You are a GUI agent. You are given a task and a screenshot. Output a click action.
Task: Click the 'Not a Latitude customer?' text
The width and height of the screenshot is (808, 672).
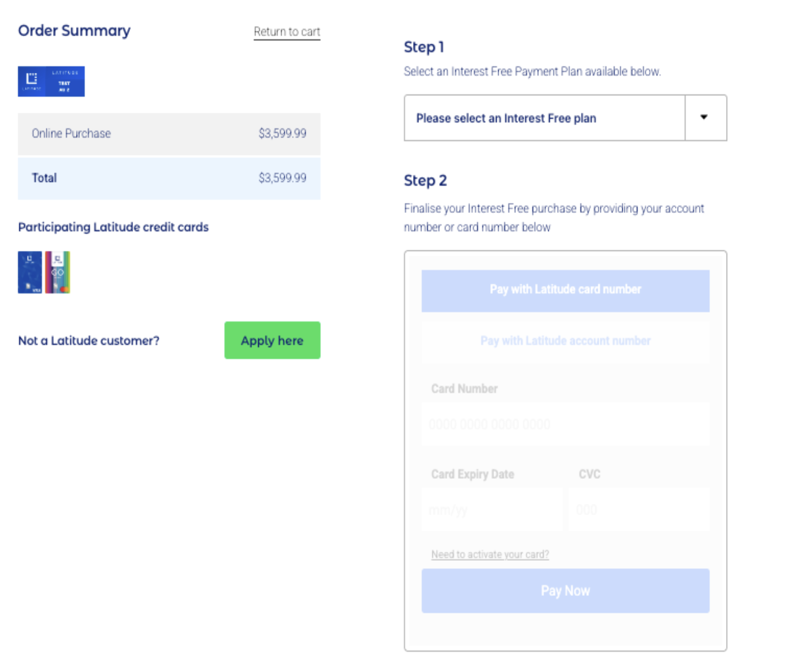89,341
